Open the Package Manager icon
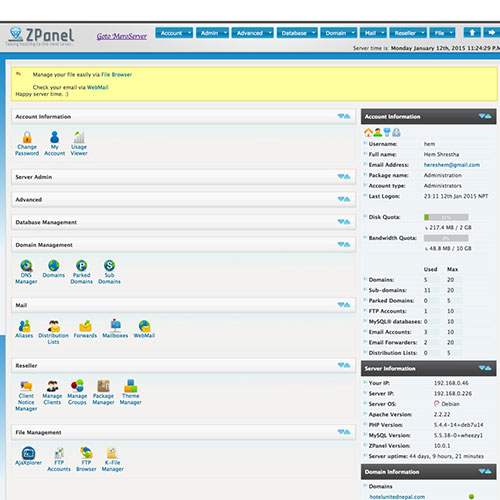500x500 pixels. [103, 392]
